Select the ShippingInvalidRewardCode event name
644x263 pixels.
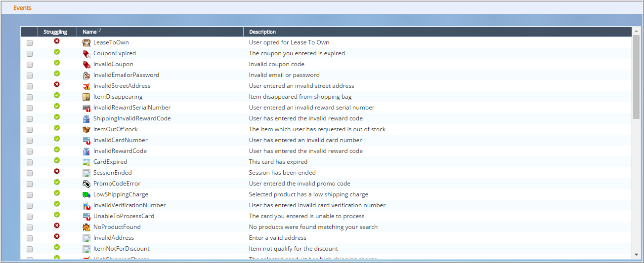tap(132, 118)
